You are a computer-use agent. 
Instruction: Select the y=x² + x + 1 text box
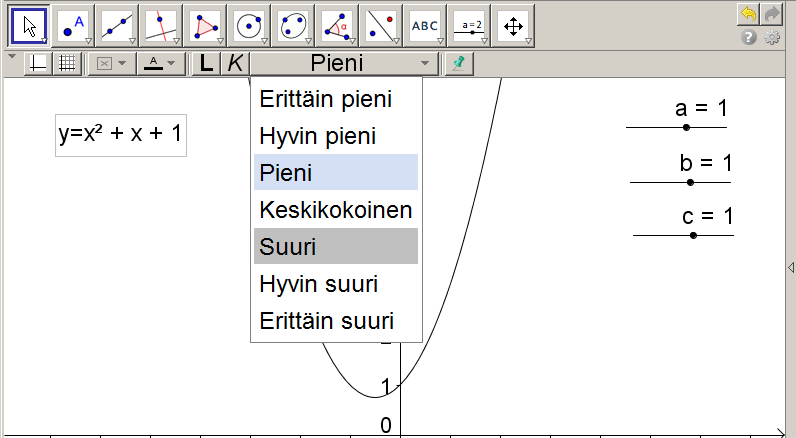click(x=121, y=135)
